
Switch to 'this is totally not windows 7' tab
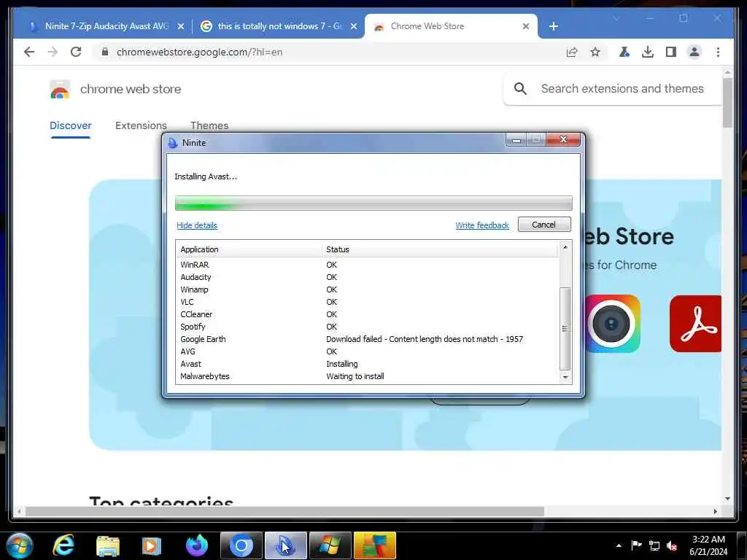[279, 26]
